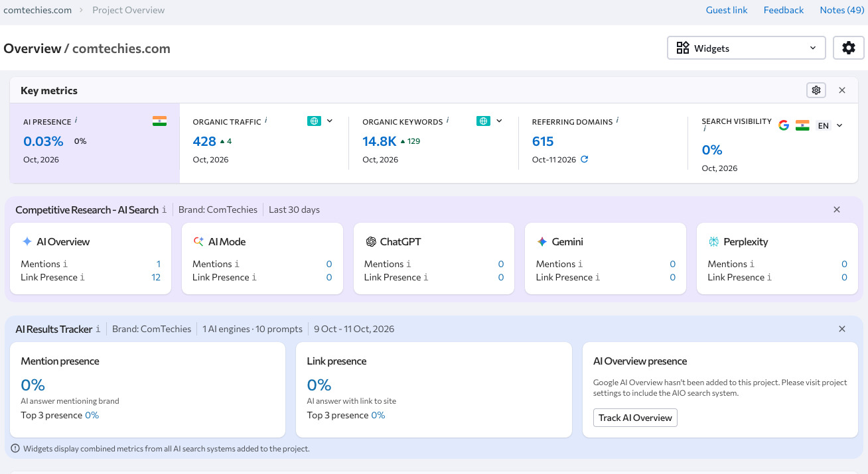868x474 pixels.
Task: Expand the Organic Keywords region dropdown arrow
Action: [499, 121]
